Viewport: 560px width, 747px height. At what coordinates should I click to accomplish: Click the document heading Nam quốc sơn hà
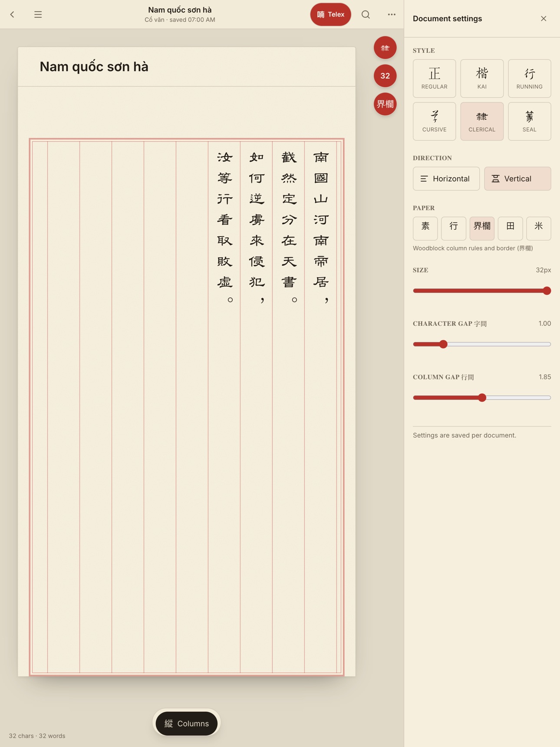pyautogui.click(x=94, y=67)
